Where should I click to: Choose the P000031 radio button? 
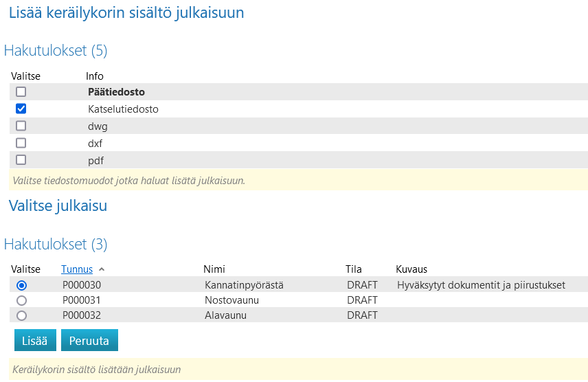click(x=21, y=300)
